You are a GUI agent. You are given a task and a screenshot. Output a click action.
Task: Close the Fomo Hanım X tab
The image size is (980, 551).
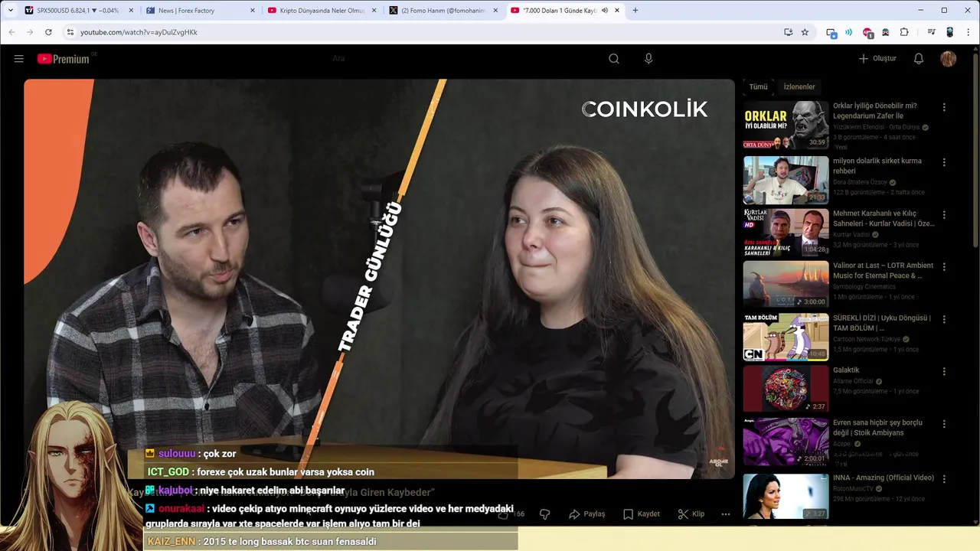(x=495, y=11)
